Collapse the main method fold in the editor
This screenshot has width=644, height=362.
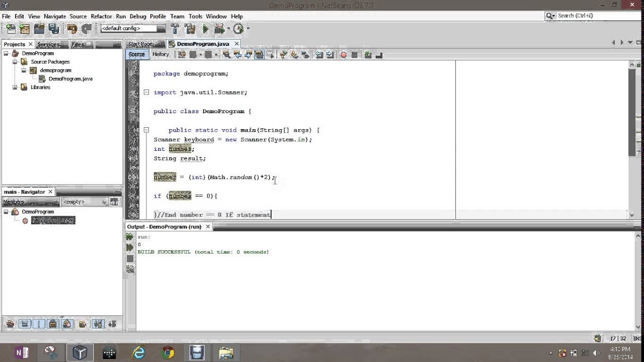pyautogui.click(x=146, y=130)
